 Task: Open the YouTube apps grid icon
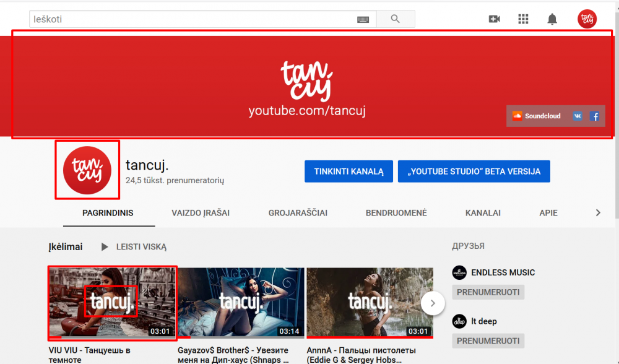pos(523,19)
